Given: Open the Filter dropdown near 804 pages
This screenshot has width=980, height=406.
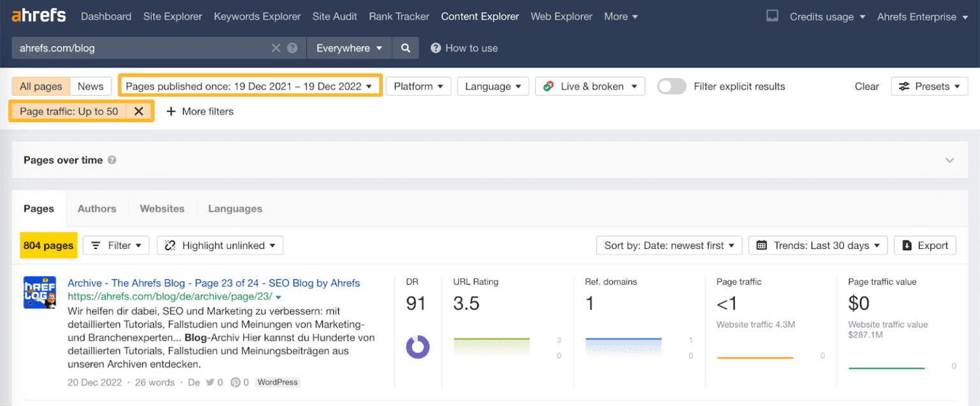Looking at the screenshot, I should [116, 245].
